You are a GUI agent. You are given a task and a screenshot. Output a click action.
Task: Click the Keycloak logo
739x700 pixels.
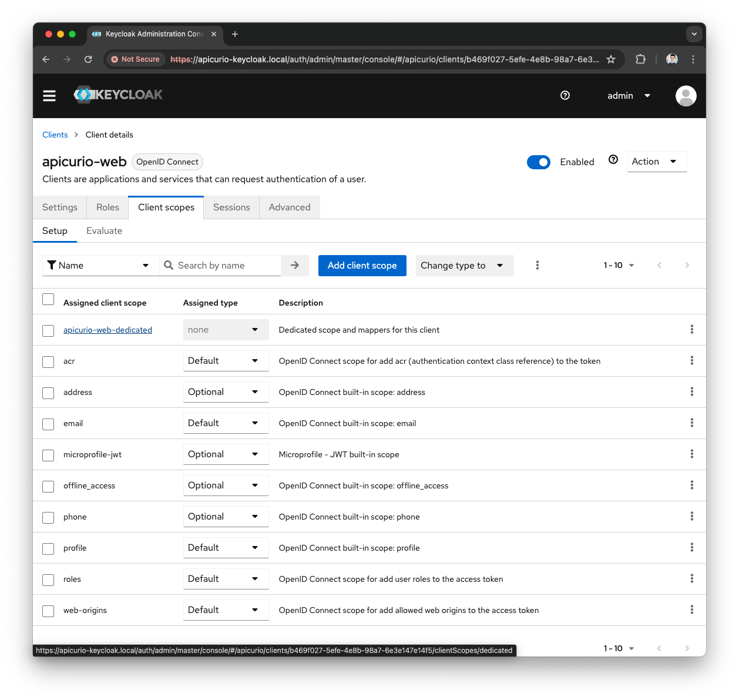[x=117, y=95]
